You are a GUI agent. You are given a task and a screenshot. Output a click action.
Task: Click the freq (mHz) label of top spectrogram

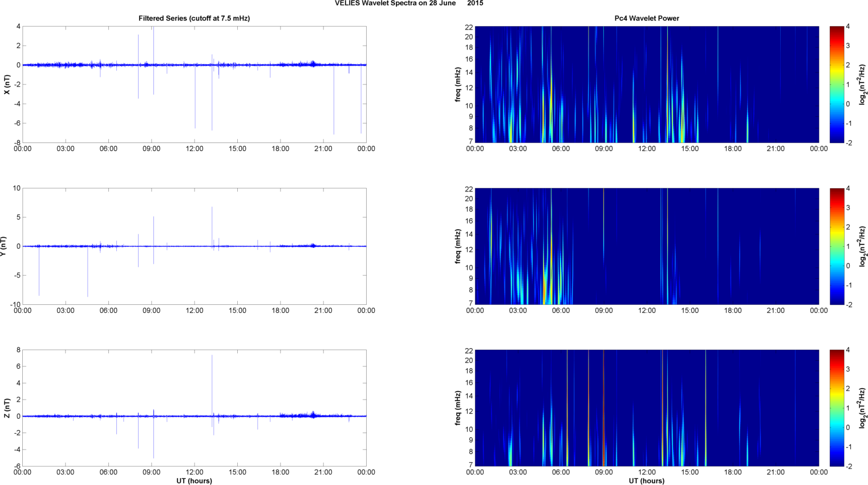(458, 84)
